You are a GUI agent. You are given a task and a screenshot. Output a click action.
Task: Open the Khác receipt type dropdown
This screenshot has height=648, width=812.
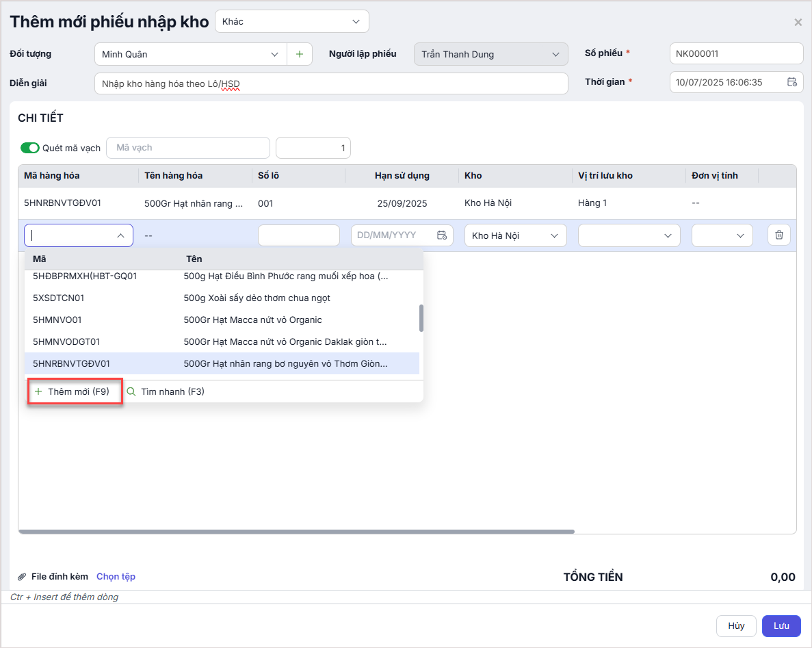point(291,21)
